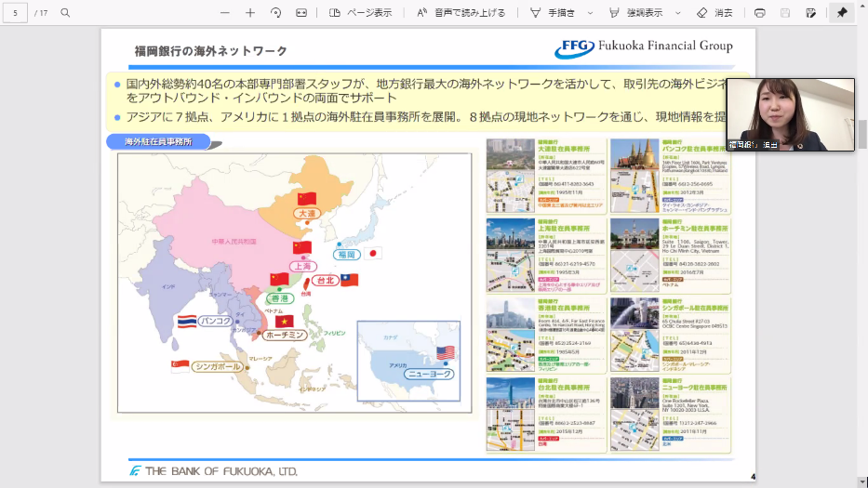Zoom out with the minus icon
Viewport: 868px width, 488px height.
225,12
